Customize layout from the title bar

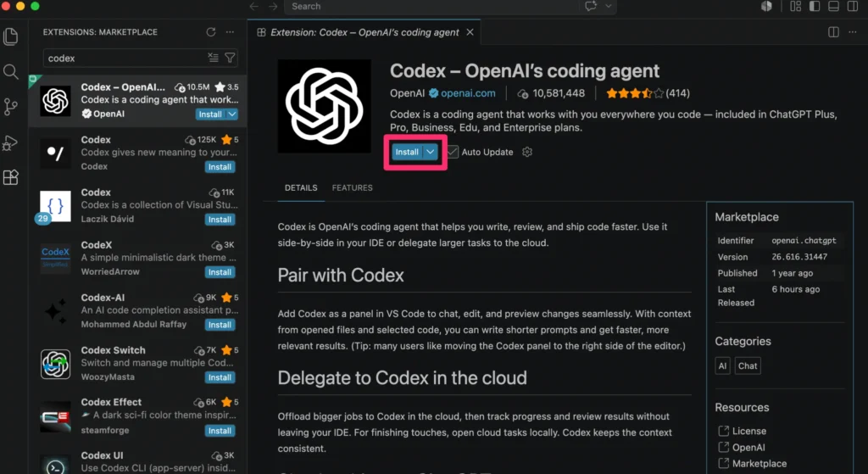click(795, 6)
